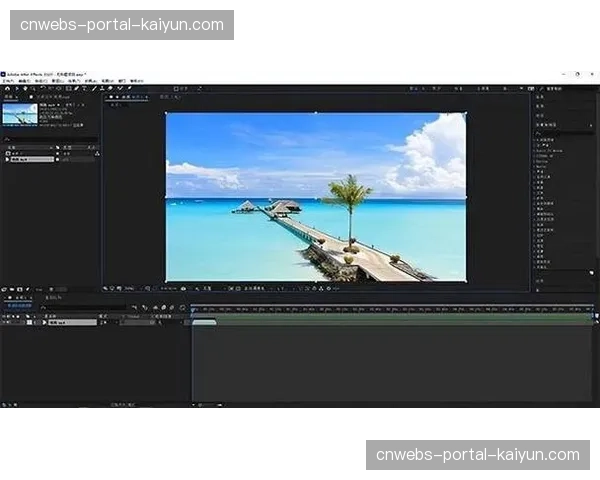The height and width of the screenshot is (480, 600).
Task: Select the Selection arrow tool in toolbar
Action: (x=17, y=88)
